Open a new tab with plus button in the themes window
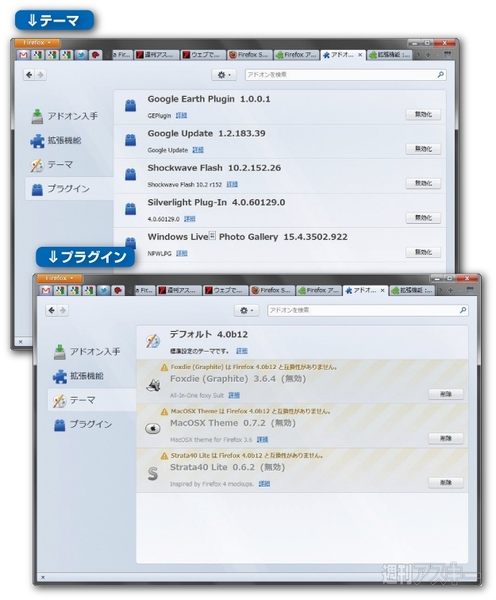496x600 pixels. pos(450,290)
